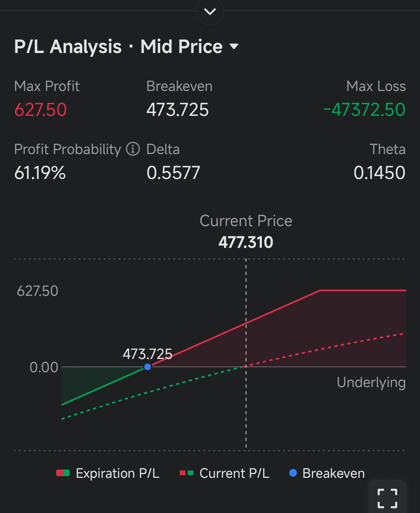Image resolution: width=420 pixels, height=513 pixels.
Task: Open the Mid Price dropdown arrow
Action: point(234,46)
